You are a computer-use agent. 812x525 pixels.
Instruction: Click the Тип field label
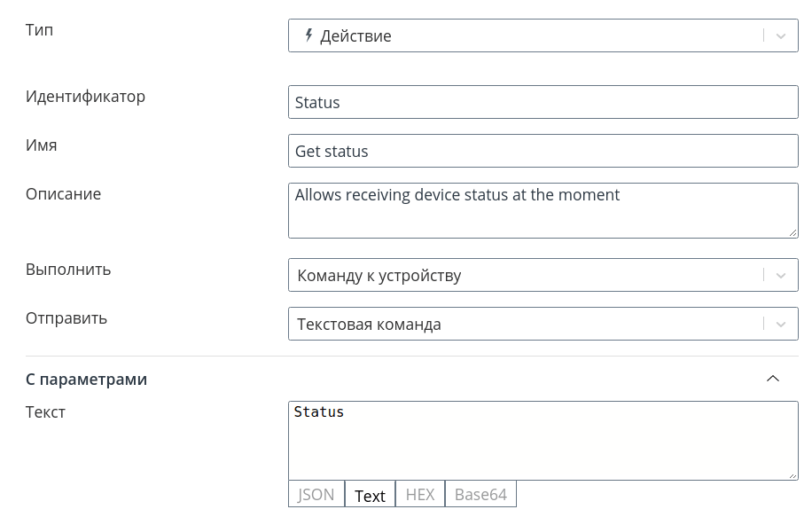39,30
